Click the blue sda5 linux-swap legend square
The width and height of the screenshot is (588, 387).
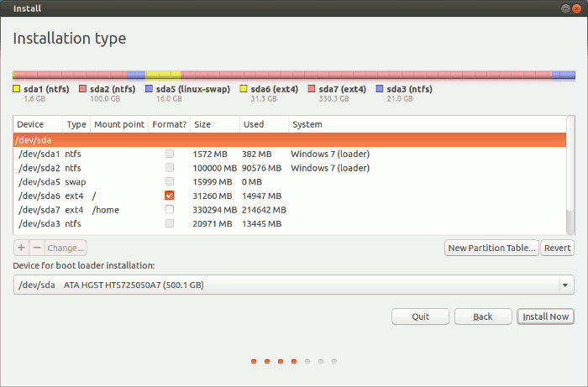click(149, 88)
